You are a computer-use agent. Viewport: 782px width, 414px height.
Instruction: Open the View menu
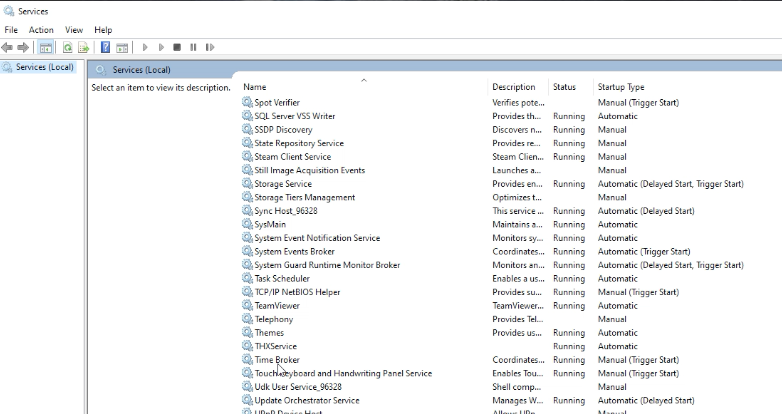pyautogui.click(x=74, y=30)
